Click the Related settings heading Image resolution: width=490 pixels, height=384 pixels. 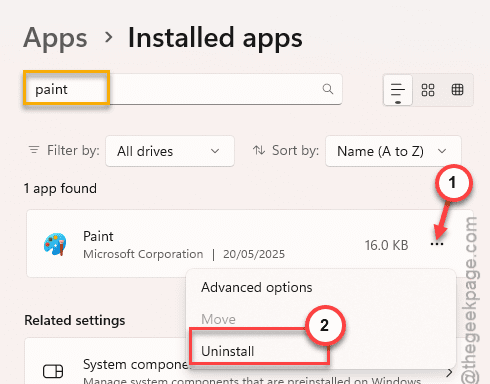click(x=75, y=320)
